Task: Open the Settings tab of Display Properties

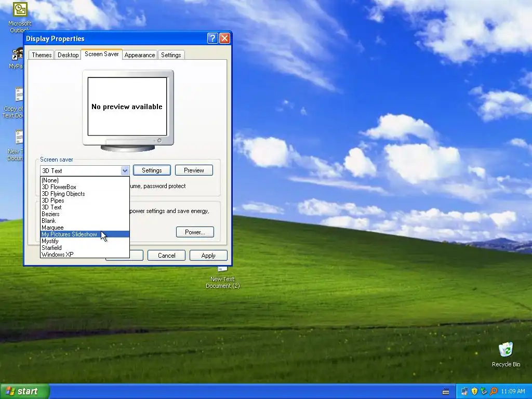Action: pyautogui.click(x=171, y=55)
